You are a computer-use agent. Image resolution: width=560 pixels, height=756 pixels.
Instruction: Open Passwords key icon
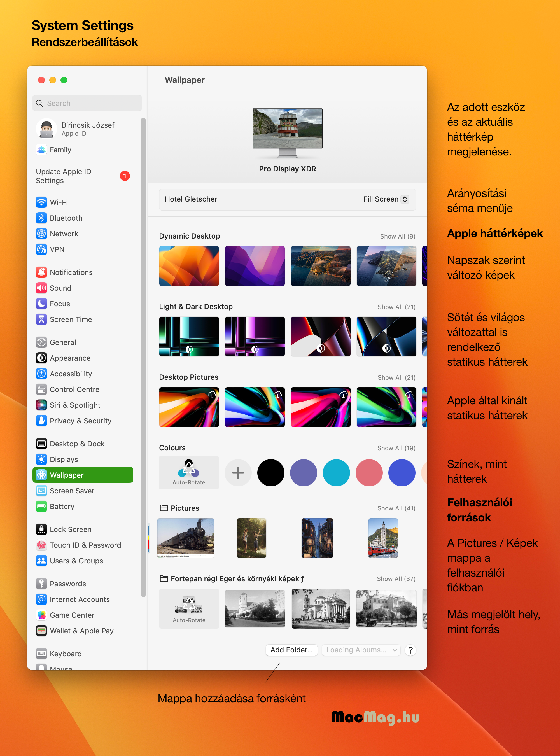click(x=41, y=584)
